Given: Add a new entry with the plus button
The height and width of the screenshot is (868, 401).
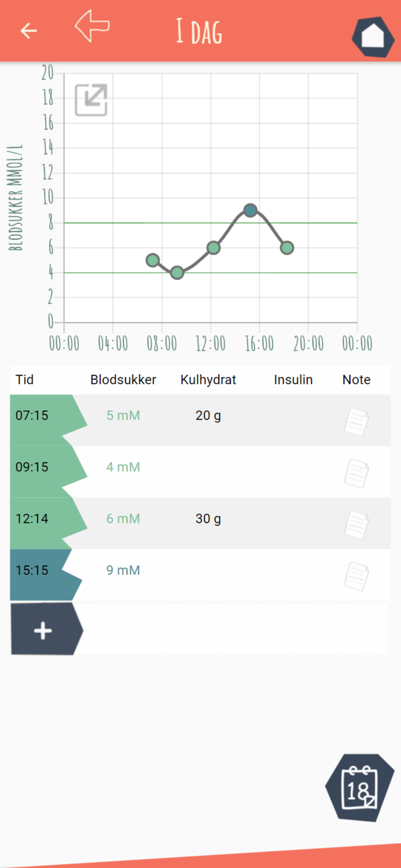Looking at the screenshot, I should click(42, 631).
